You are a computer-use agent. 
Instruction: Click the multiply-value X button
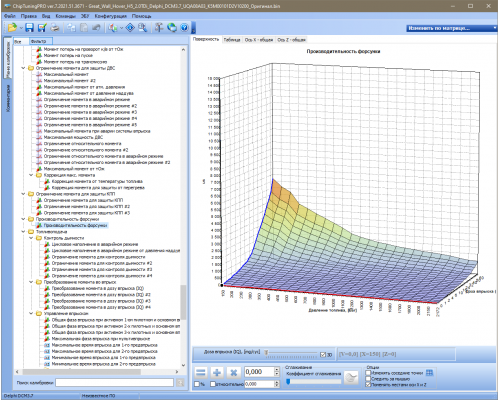[233, 372]
